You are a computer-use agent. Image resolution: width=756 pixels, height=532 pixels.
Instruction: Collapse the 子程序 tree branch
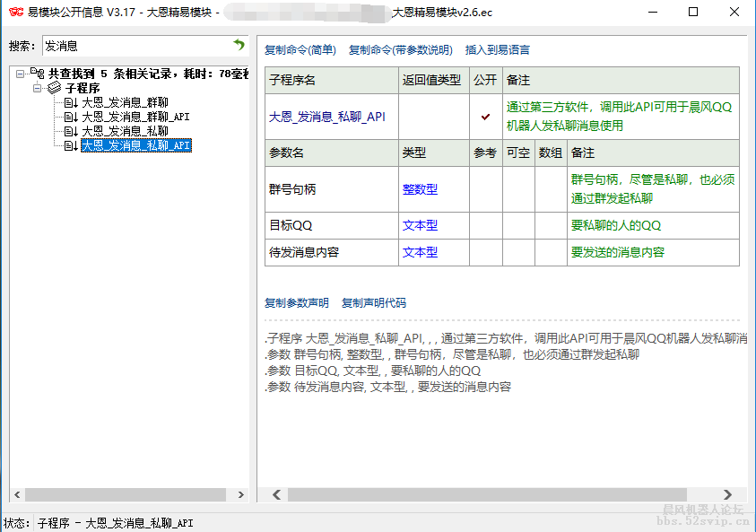click(x=38, y=89)
